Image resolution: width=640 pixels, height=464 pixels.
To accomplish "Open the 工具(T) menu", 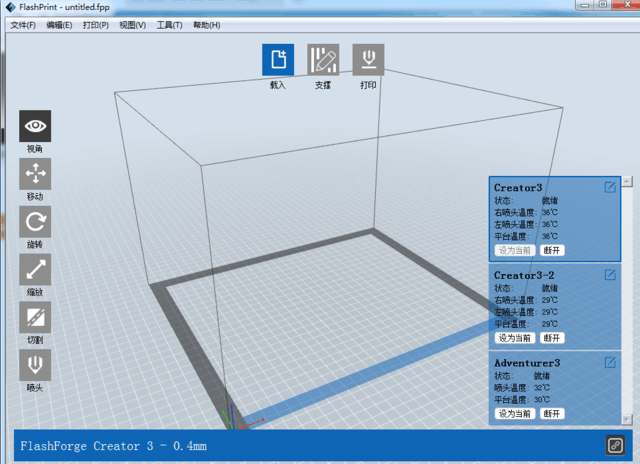I will pos(169,25).
